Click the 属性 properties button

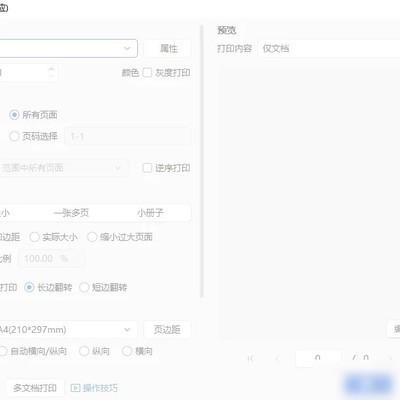tap(168, 48)
